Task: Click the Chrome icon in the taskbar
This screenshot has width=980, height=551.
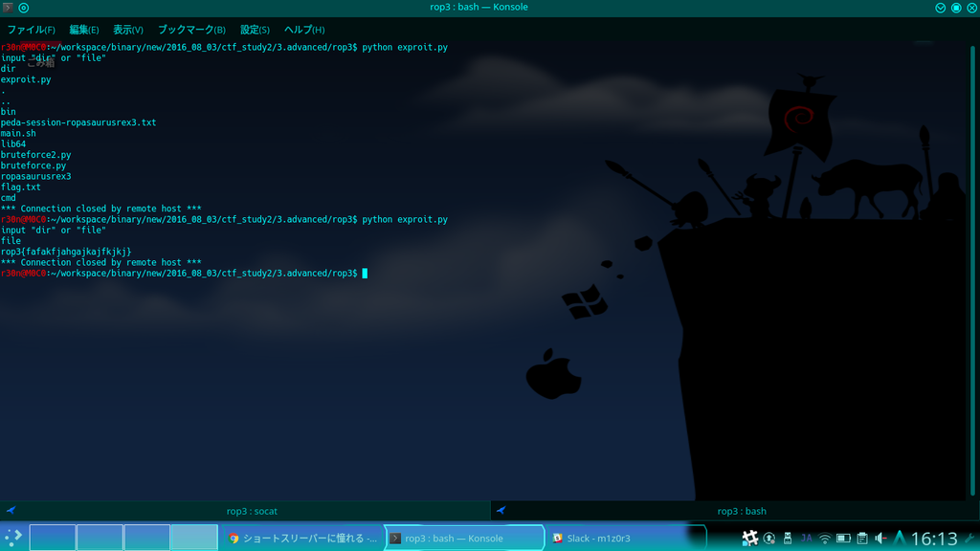Action: click(234, 538)
